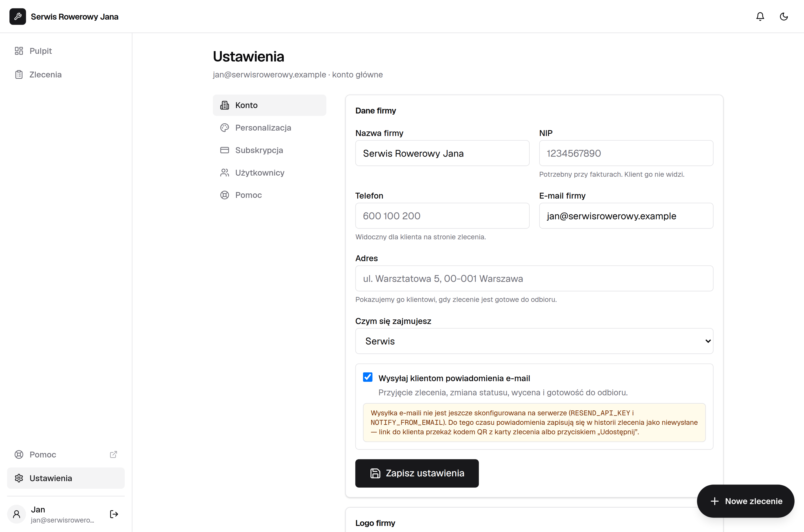Screen dimensions: 804x532
Task: Click the wrench logo icon
Action: [18, 16]
